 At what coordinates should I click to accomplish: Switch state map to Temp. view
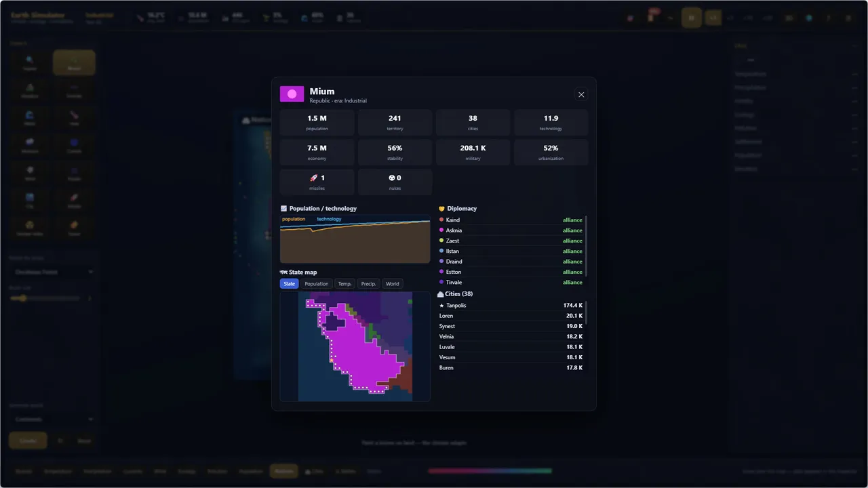pos(345,284)
